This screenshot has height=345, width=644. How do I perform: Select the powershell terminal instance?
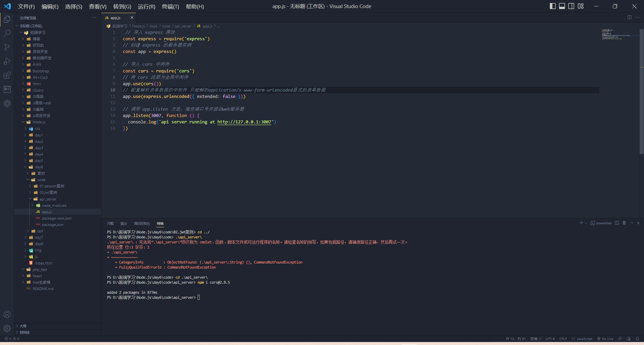point(601,223)
